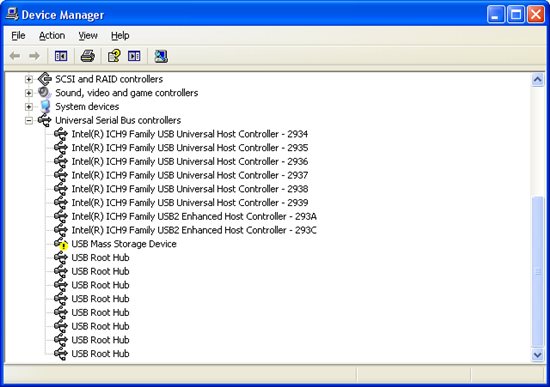The width and height of the screenshot is (550, 387).
Task: Open the File menu
Action: 18,36
